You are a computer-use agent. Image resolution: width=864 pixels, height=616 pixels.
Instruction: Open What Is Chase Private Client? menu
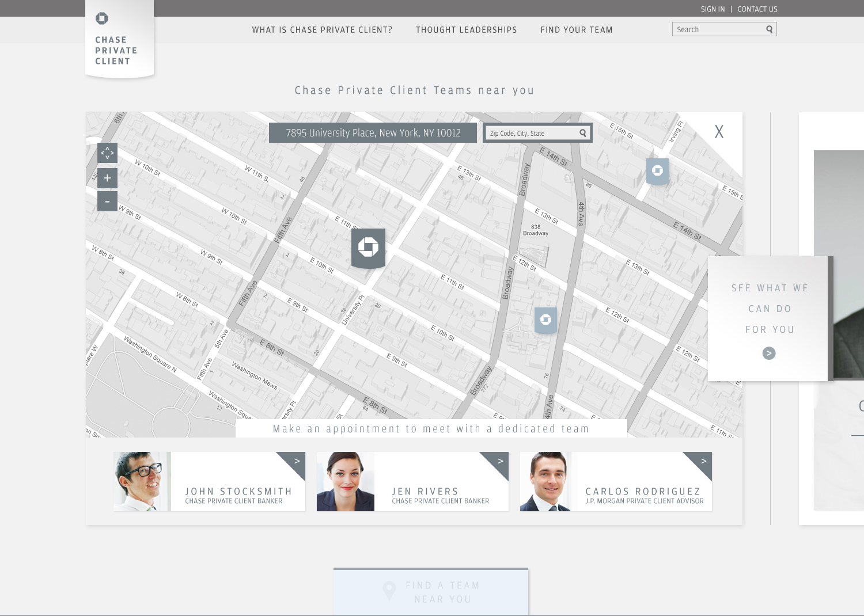click(322, 30)
